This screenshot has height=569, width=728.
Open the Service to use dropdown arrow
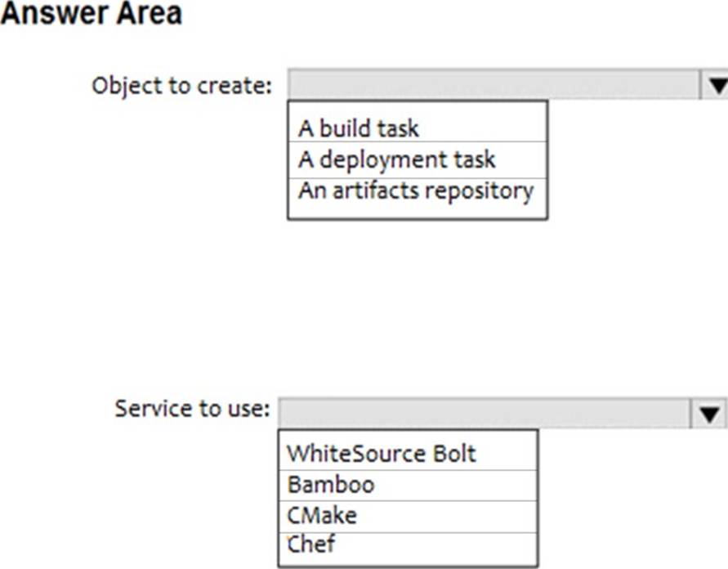pyautogui.click(x=710, y=413)
